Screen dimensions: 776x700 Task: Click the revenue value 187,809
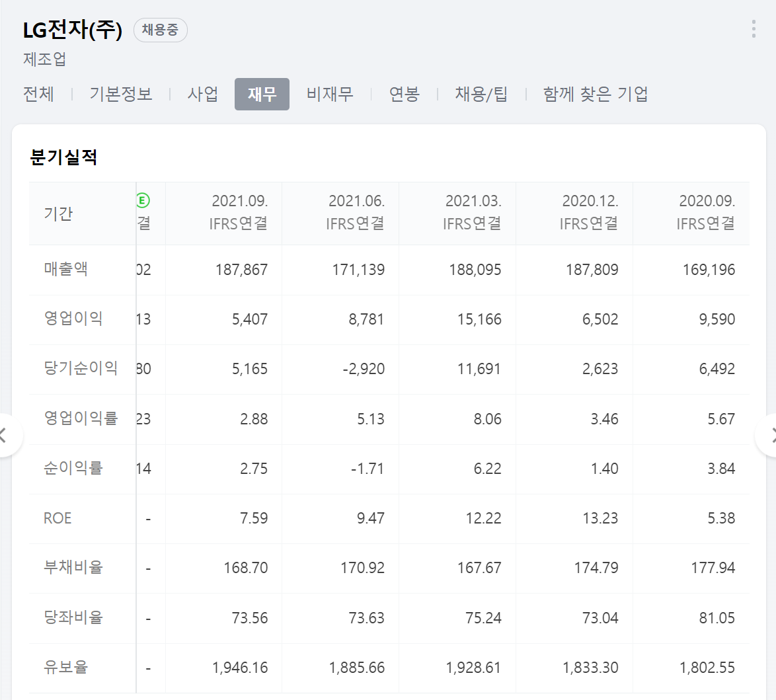(592, 270)
